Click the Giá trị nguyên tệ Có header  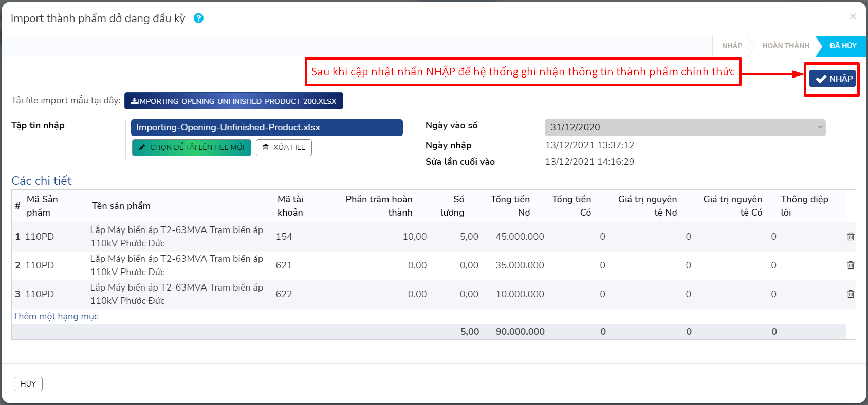click(733, 206)
